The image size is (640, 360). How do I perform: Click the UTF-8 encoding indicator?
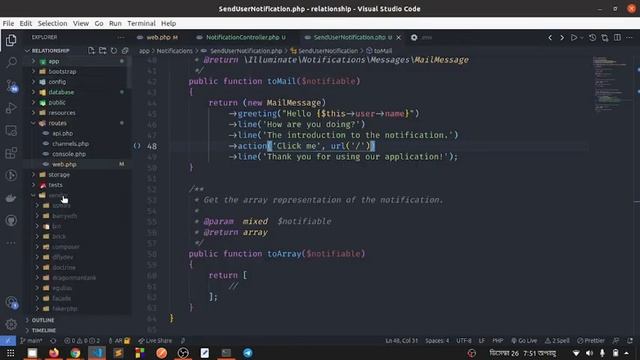(x=464, y=340)
